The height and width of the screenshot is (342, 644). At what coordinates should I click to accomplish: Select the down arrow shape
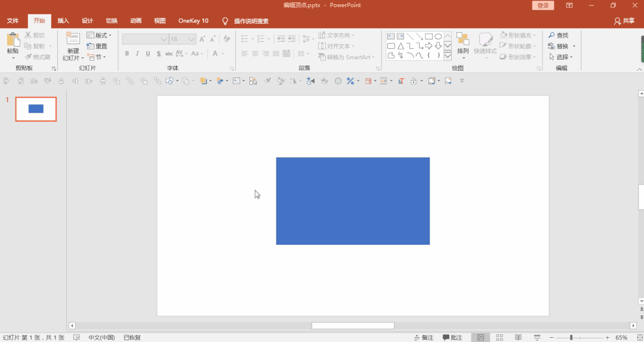[x=438, y=46]
